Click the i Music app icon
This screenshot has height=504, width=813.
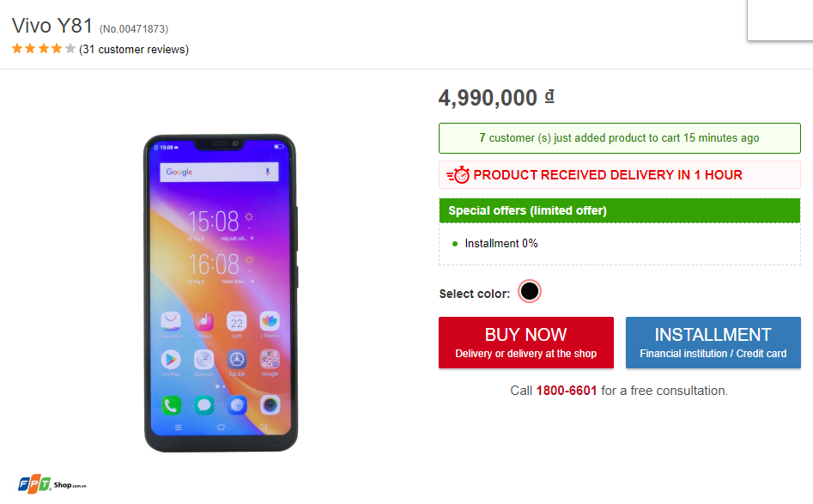coord(203,321)
